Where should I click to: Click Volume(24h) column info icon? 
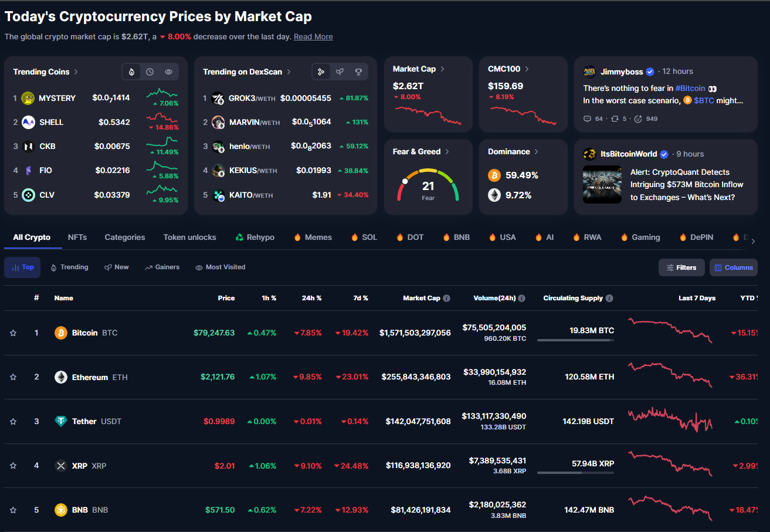tap(522, 298)
